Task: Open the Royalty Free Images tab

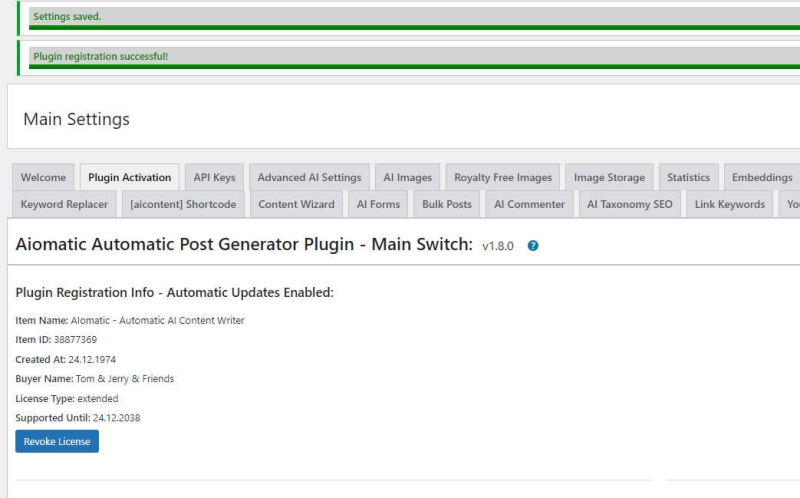Action: click(x=503, y=177)
